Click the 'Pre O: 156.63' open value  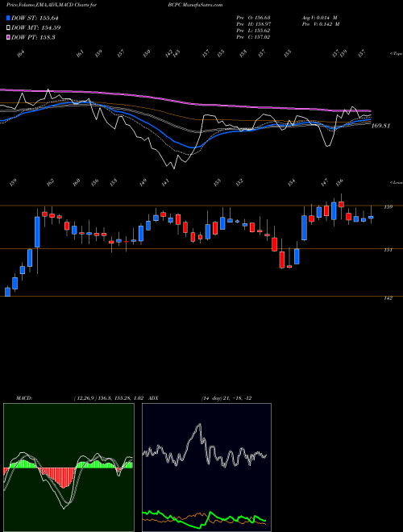253,18
